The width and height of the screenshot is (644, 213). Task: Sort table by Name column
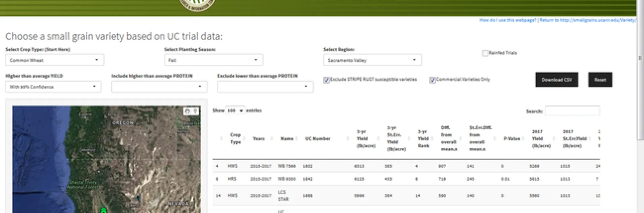[287, 138]
